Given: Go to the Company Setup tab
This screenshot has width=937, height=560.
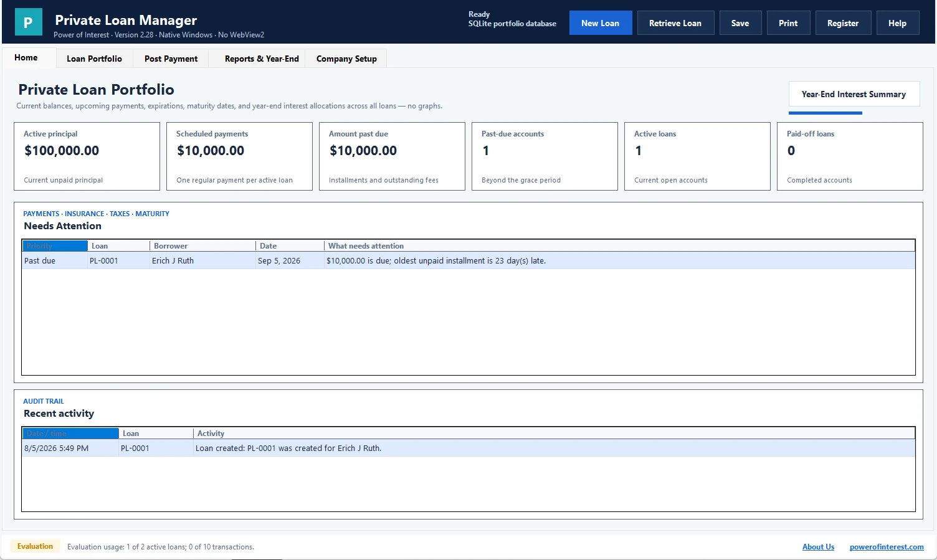Looking at the screenshot, I should 346,59.
